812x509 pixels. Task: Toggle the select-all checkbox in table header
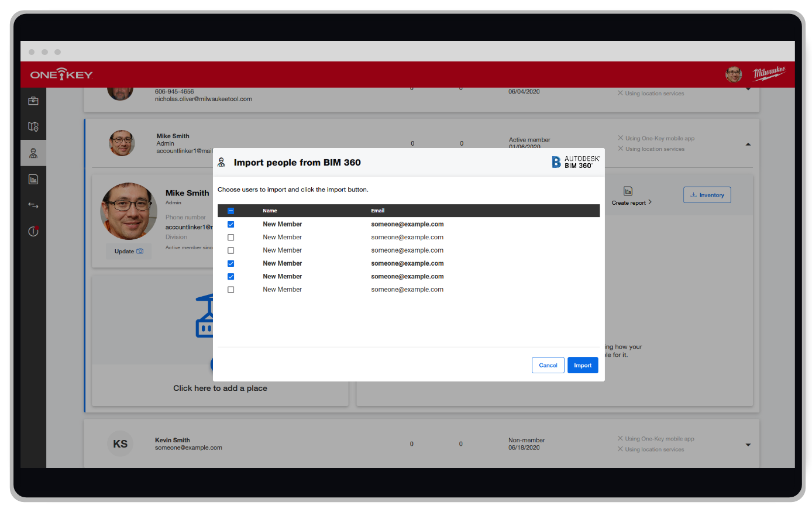[x=230, y=211]
